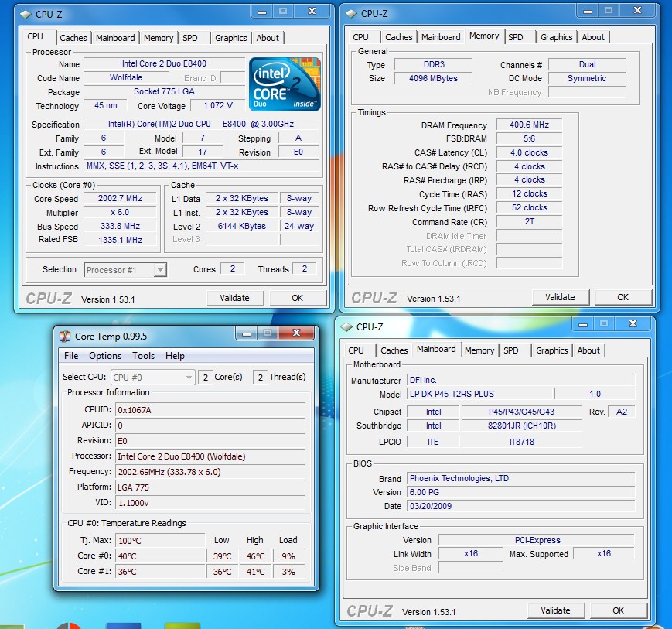The width and height of the screenshot is (672, 629).
Task: Select About tab in Memory window
Action: pyautogui.click(x=593, y=37)
